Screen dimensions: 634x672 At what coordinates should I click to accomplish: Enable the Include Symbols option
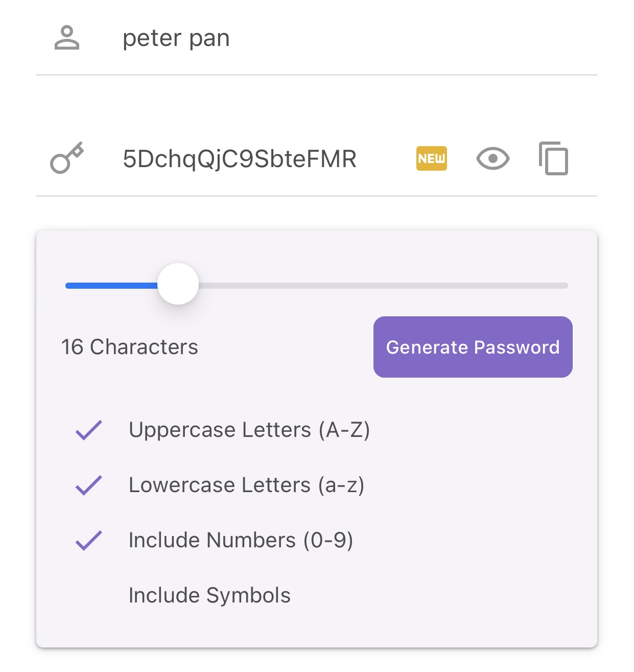pos(209,595)
